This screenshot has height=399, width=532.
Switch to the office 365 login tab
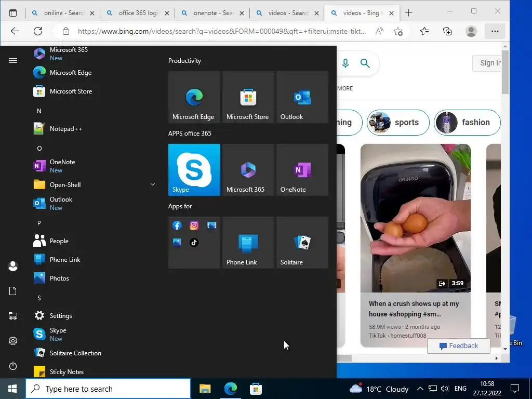(x=138, y=13)
